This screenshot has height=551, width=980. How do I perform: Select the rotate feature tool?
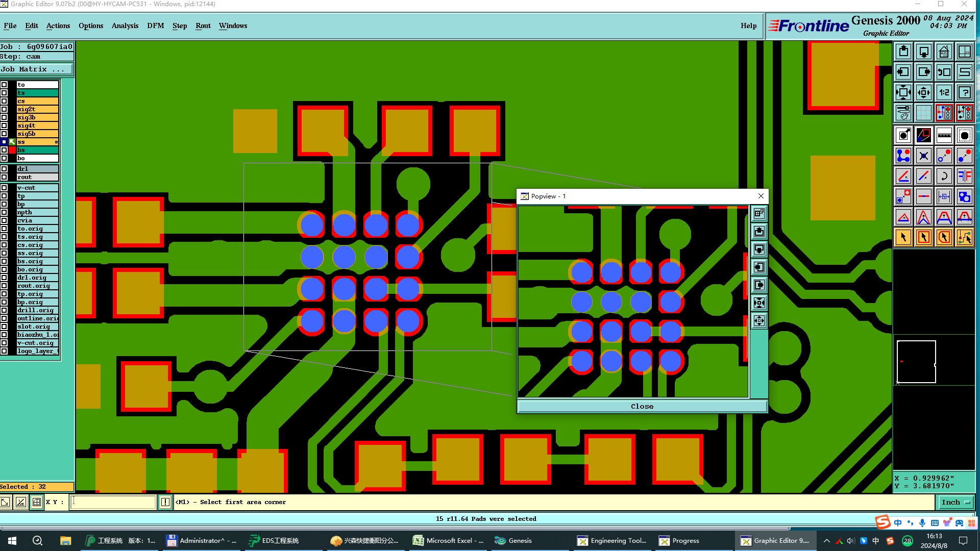(x=944, y=176)
